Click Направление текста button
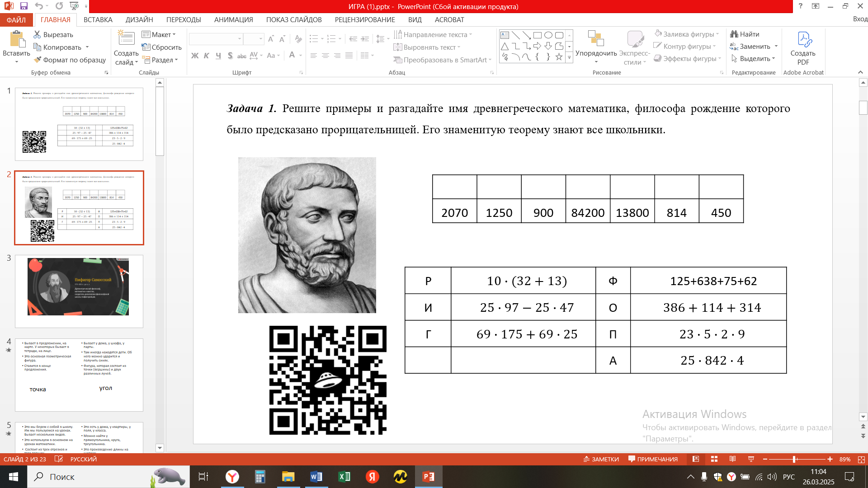Screen dimensions: 868x488 click(432, 35)
